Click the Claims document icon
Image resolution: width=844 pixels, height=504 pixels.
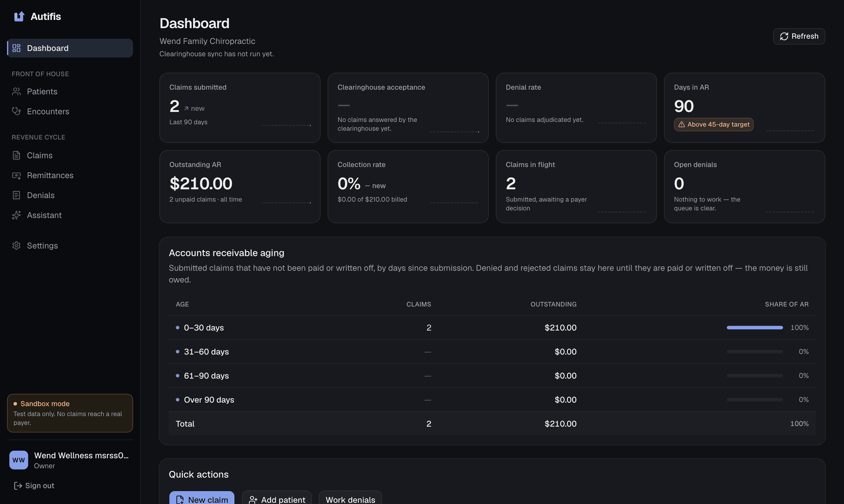[x=16, y=155]
